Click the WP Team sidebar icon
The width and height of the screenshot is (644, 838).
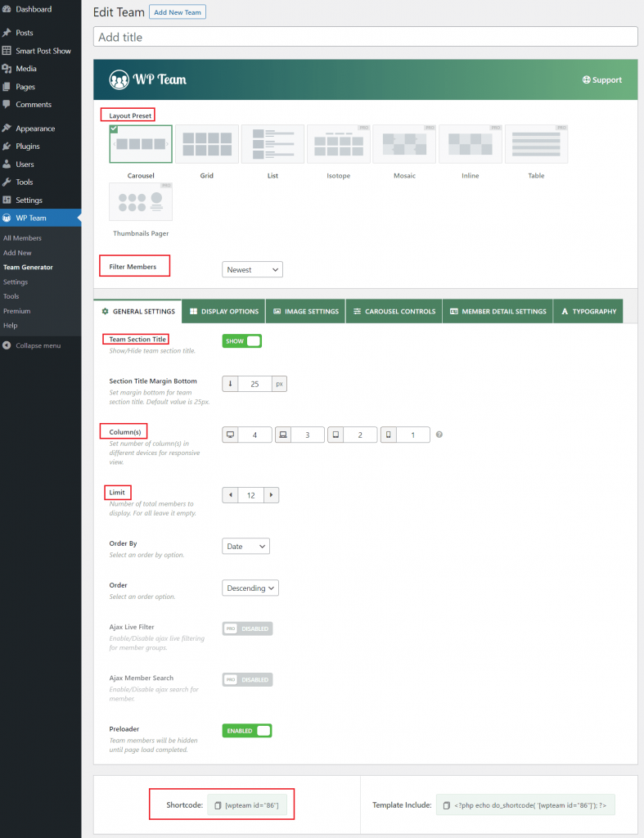click(x=7, y=218)
